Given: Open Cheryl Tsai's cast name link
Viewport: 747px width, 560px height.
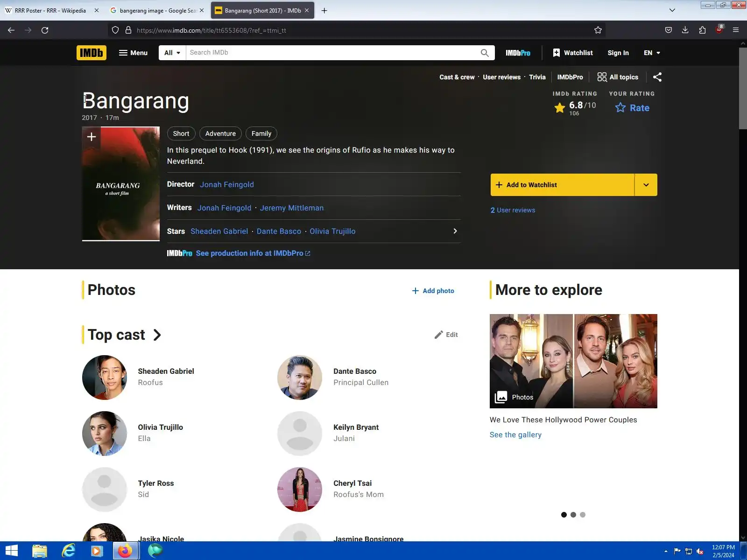Looking at the screenshot, I should pyautogui.click(x=352, y=483).
